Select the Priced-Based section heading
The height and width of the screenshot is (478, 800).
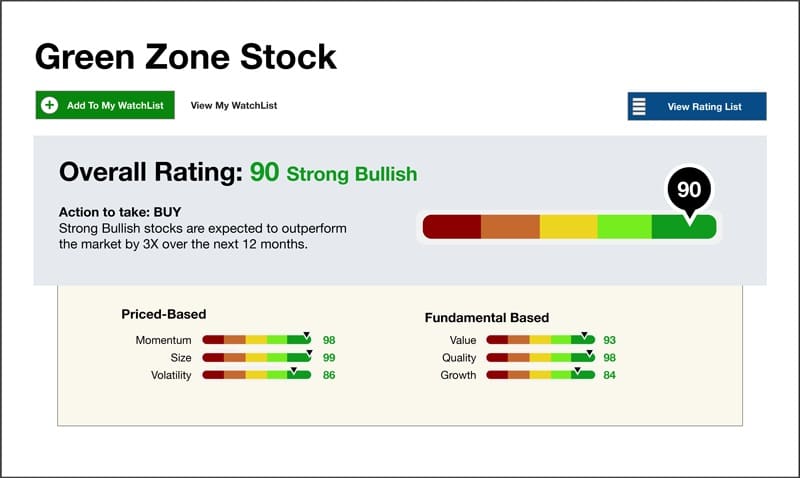(164, 314)
